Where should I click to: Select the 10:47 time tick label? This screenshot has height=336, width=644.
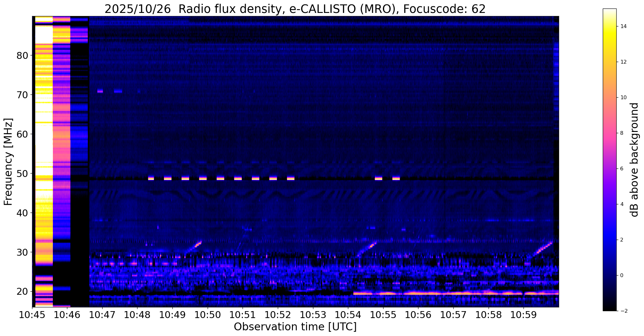click(x=103, y=315)
